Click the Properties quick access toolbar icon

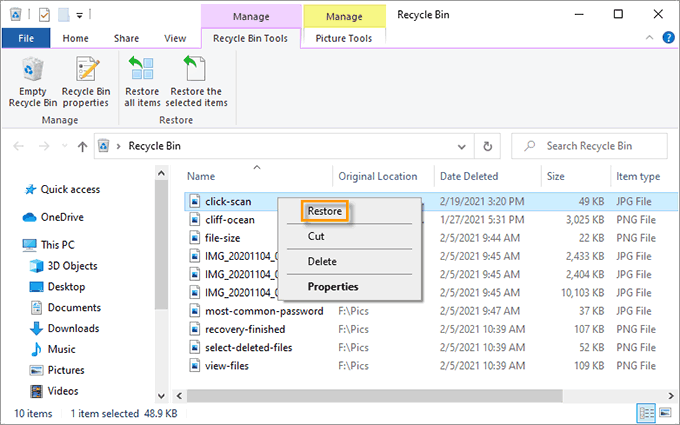pos(44,15)
